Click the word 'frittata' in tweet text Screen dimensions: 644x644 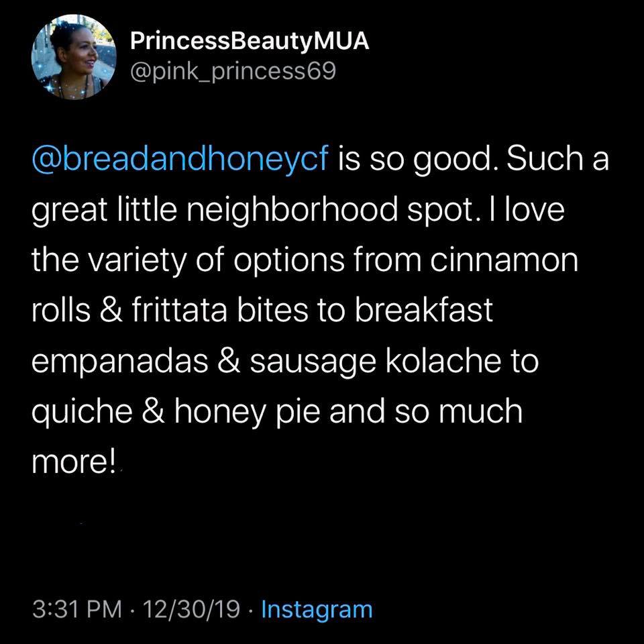[180, 311]
